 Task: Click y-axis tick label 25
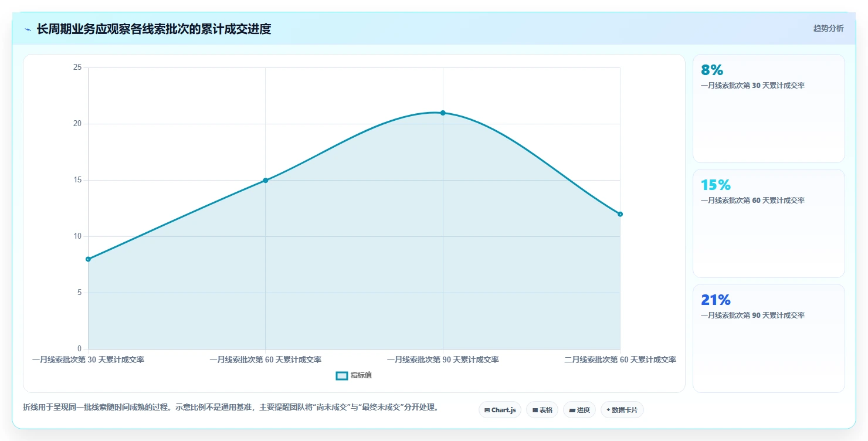pos(77,67)
